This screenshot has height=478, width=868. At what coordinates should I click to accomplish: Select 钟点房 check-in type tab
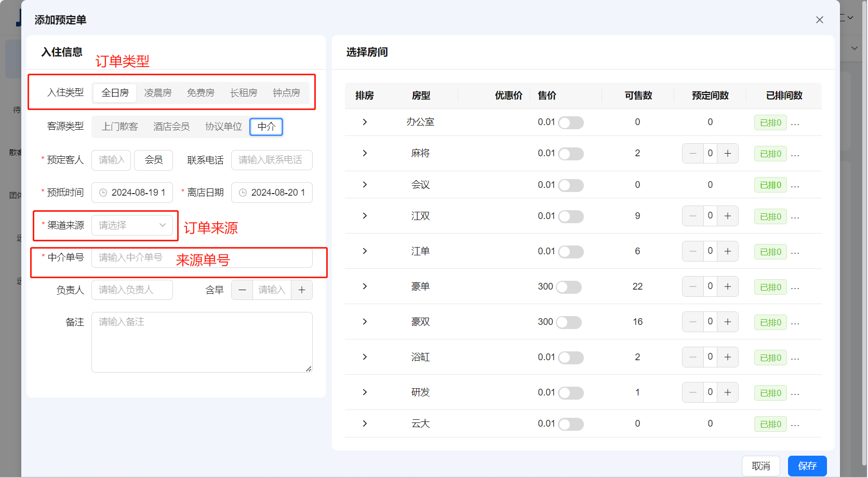[x=286, y=93]
